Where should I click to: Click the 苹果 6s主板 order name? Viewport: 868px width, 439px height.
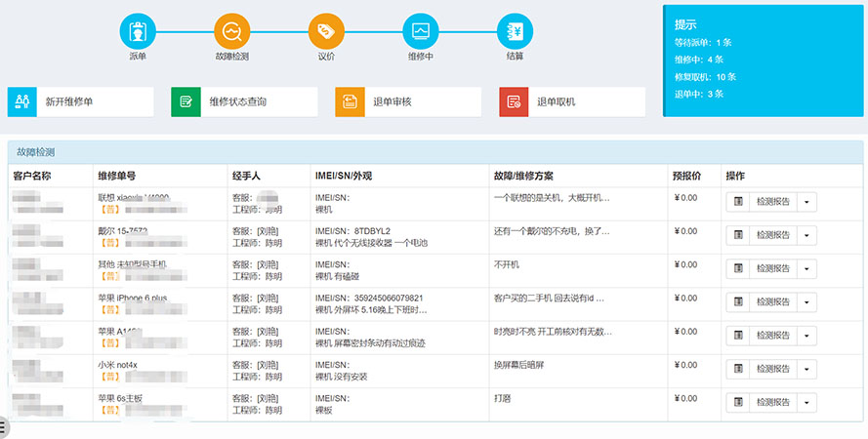(121, 398)
